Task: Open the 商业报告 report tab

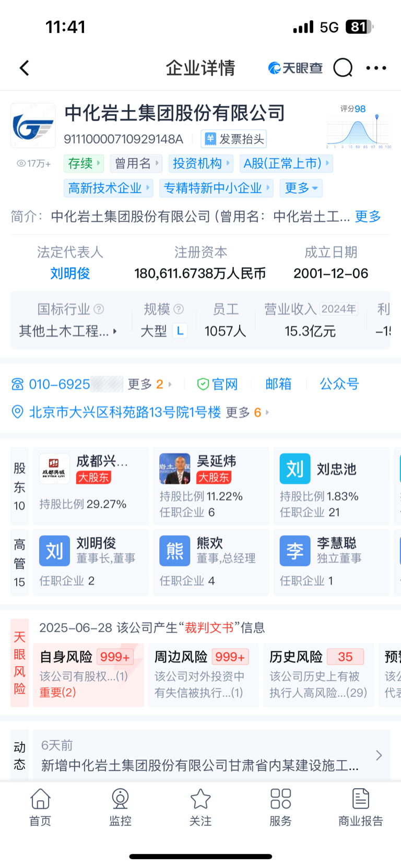Action: (x=361, y=807)
